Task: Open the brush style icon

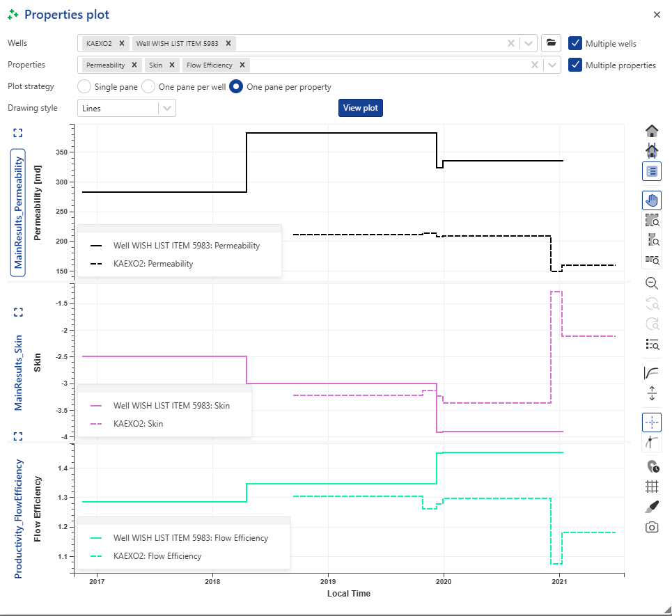Action: click(x=652, y=506)
